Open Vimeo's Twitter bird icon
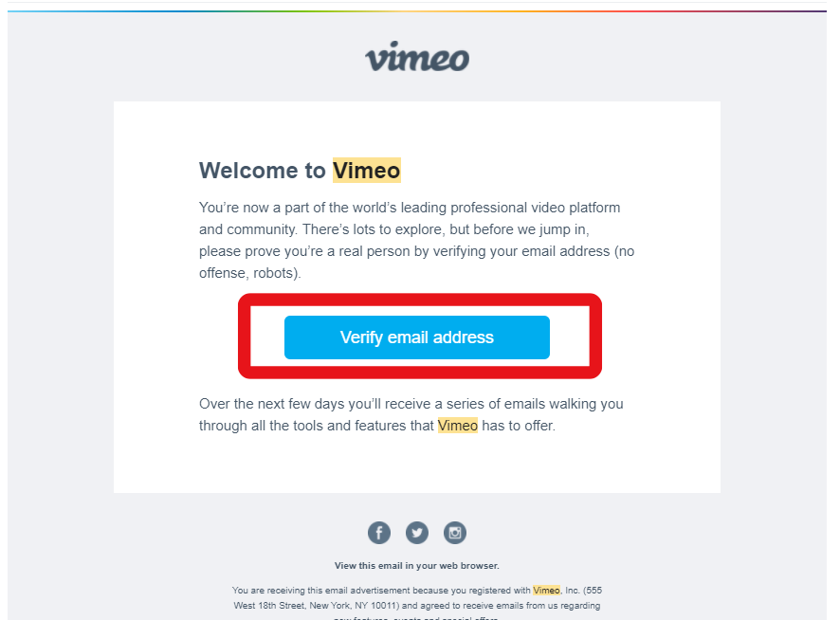840x620 pixels. pos(417,533)
